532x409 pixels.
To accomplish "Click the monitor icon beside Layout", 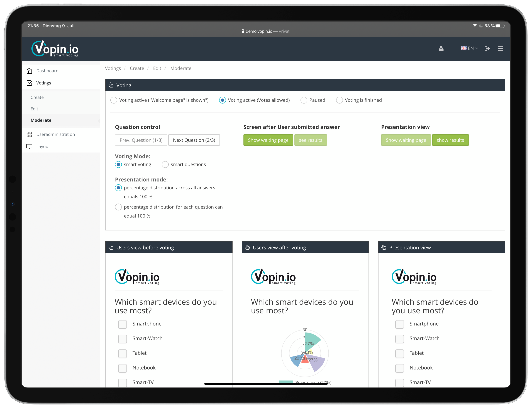I will click(30, 146).
